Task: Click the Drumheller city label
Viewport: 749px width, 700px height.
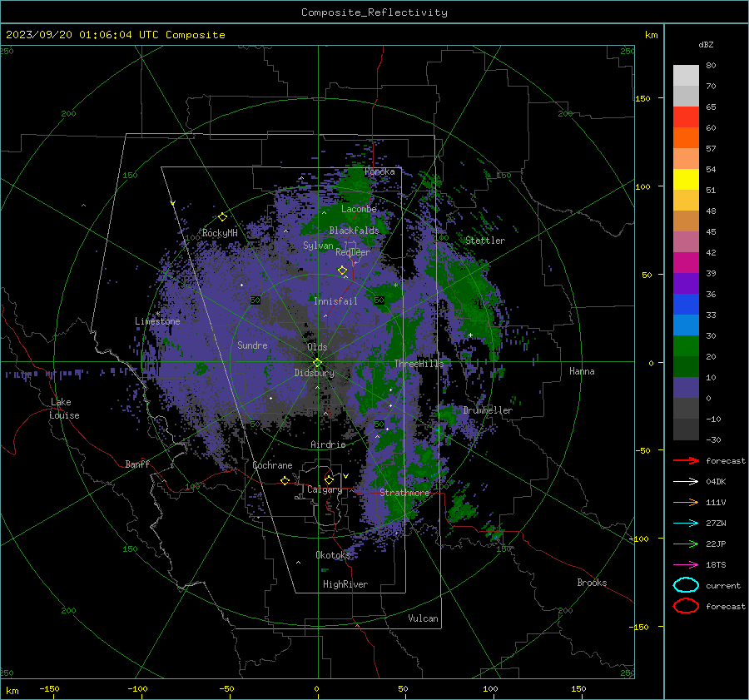Action: [488, 410]
